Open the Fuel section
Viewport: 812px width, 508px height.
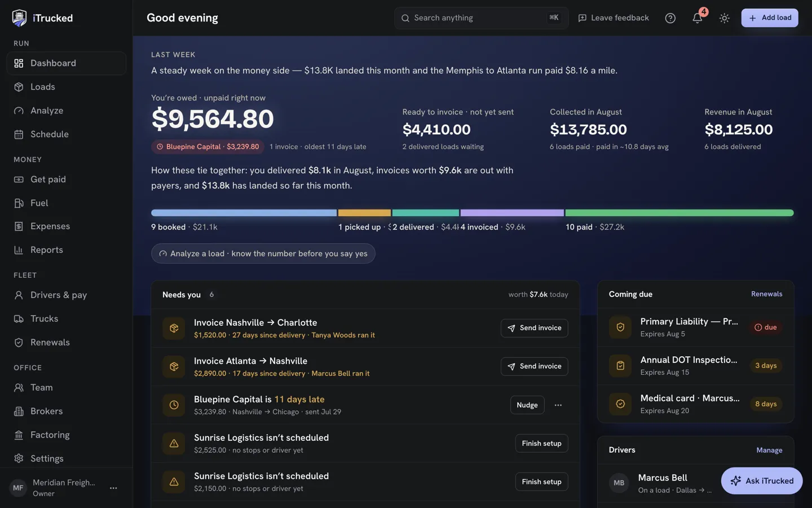coord(66,203)
